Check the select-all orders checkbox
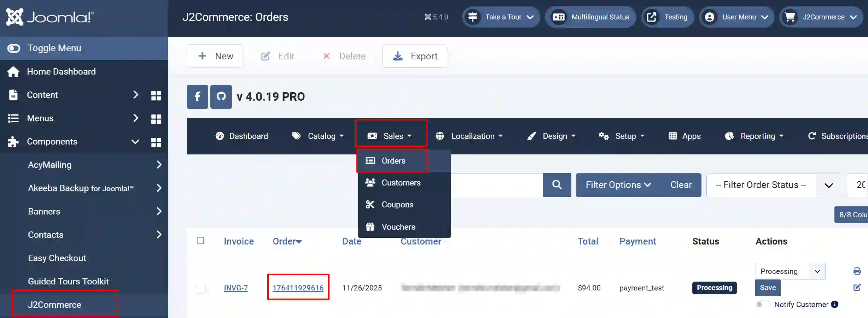This screenshot has height=318, width=868. 200,241
